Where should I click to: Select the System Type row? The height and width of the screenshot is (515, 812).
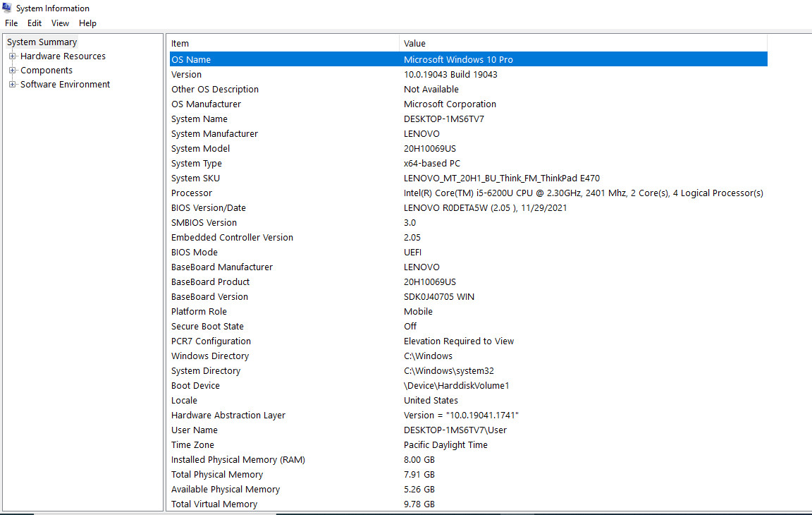pos(468,163)
